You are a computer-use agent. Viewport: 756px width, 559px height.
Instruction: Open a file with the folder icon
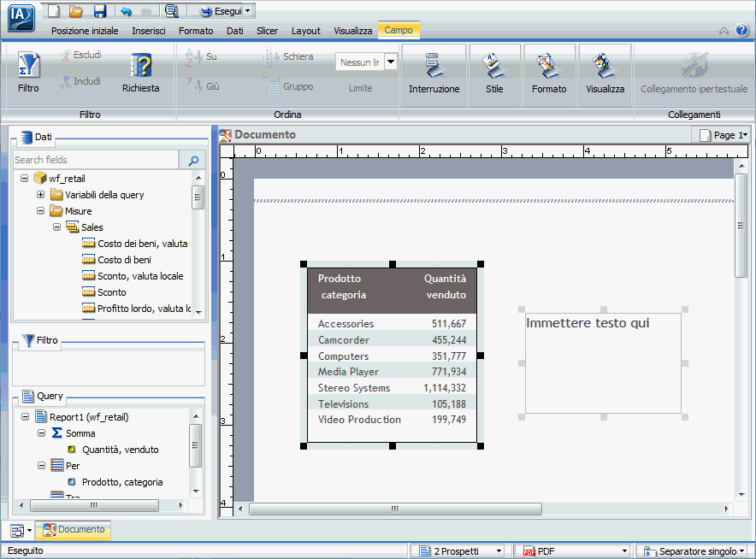coord(76,10)
